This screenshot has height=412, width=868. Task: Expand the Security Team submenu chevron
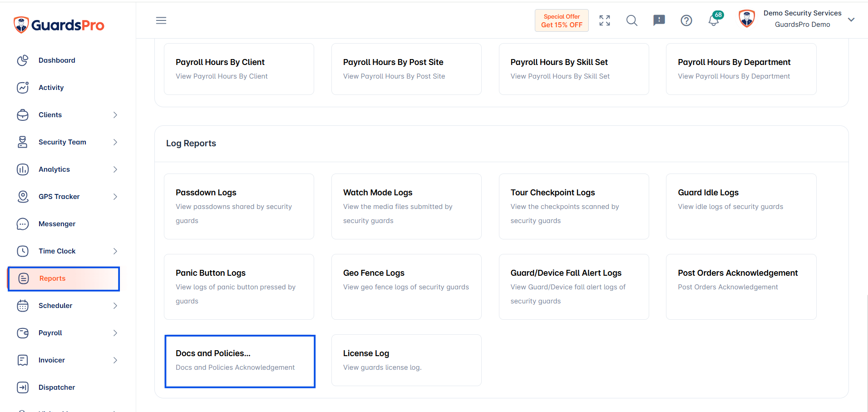click(115, 142)
